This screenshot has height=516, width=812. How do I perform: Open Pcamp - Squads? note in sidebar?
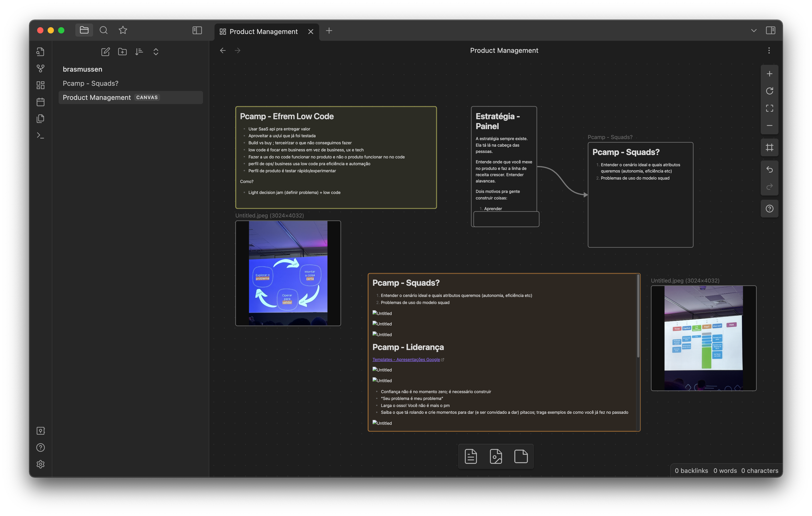point(90,83)
